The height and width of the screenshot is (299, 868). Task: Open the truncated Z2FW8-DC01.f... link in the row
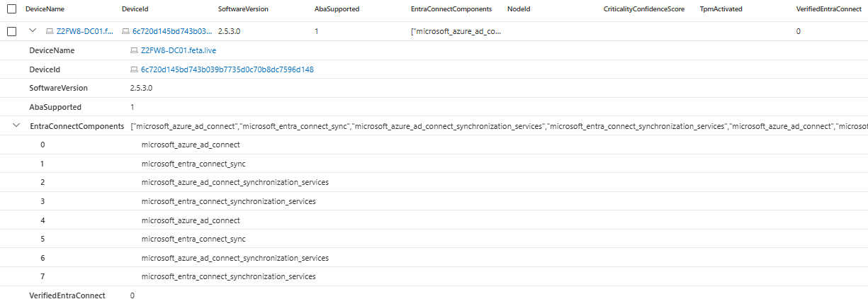[x=84, y=32]
